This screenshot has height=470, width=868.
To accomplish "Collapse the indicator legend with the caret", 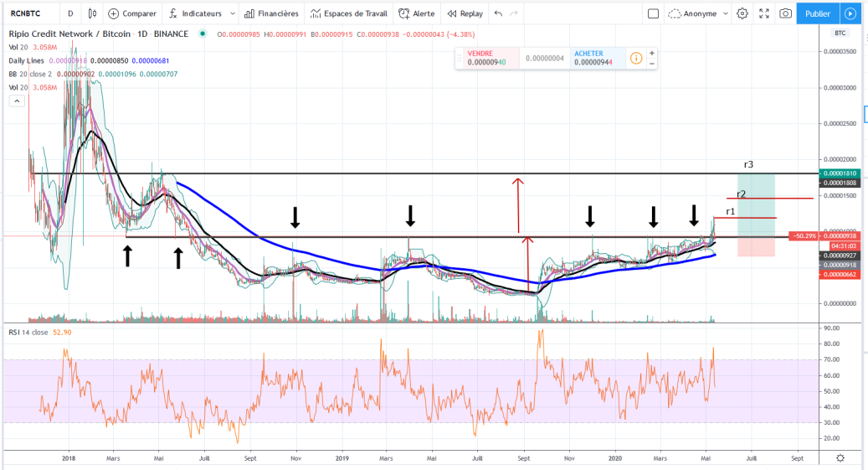I will click(x=17, y=101).
